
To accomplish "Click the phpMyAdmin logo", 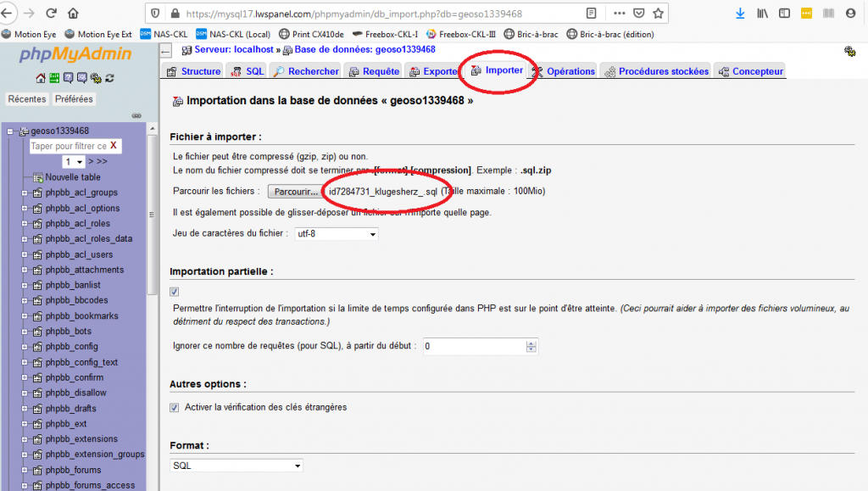I will tap(75, 54).
